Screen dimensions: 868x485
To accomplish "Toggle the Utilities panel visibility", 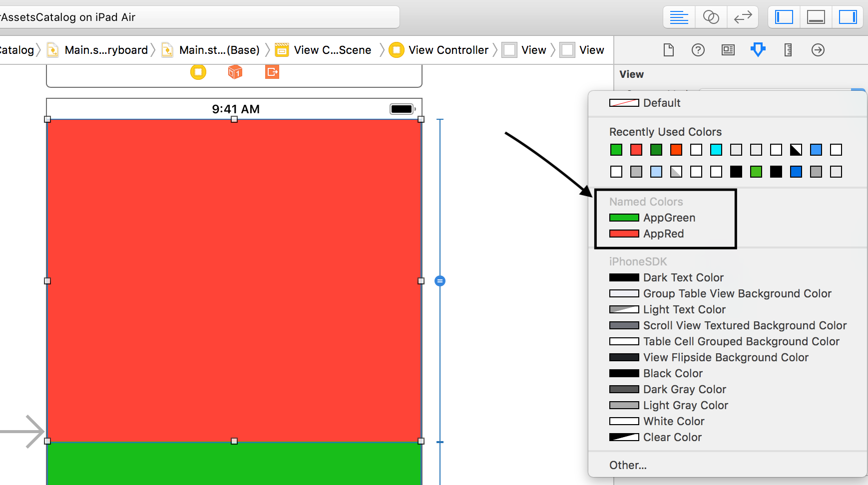I will tap(848, 17).
